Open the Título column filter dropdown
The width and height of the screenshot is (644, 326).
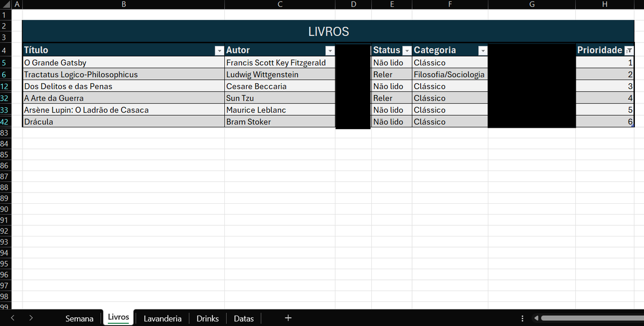coord(219,50)
